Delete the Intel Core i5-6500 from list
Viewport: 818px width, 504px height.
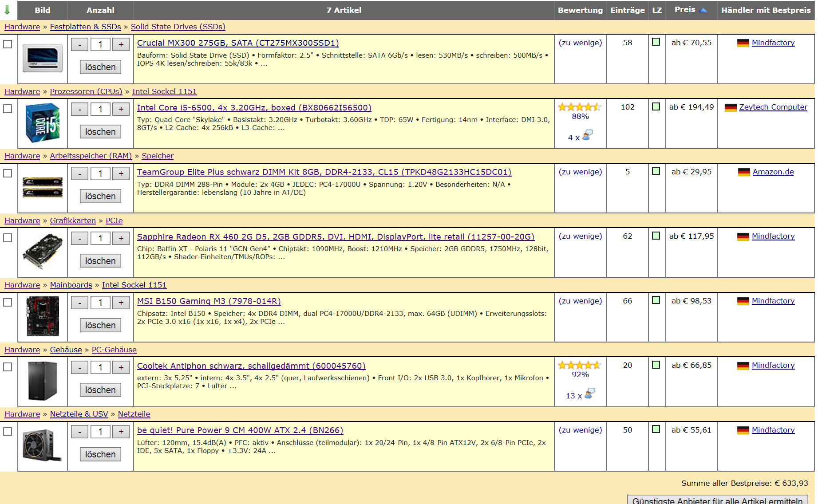[x=100, y=132]
